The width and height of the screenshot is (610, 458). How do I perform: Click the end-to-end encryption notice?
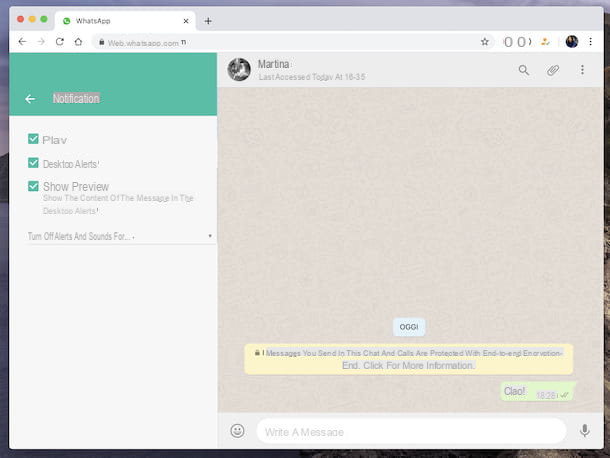pyautogui.click(x=408, y=359)
